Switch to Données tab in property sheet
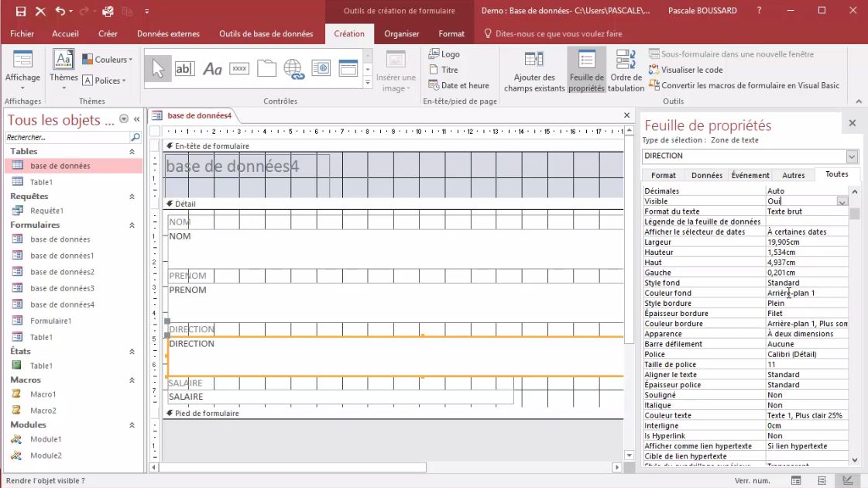The width and height of the screenshot is (868, 488). click(706, 176)
